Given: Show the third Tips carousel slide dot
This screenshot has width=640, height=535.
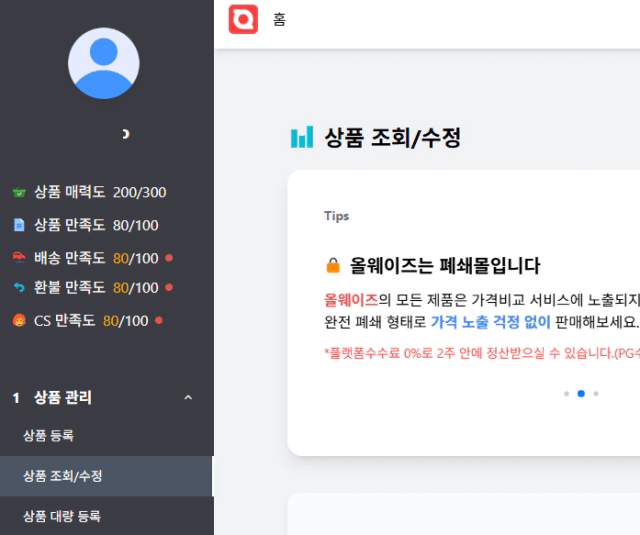Looking at the screenshot, I should pos(596,394).
